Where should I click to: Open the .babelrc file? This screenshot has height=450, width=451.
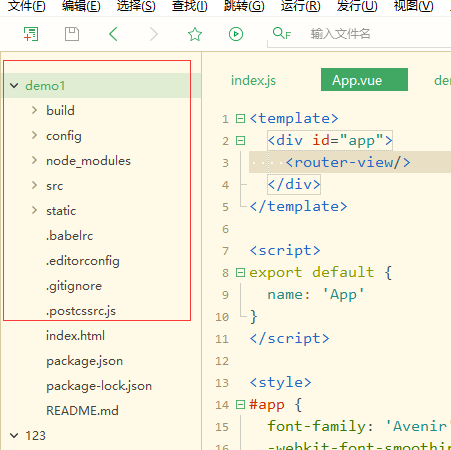[x=70, y=236]
